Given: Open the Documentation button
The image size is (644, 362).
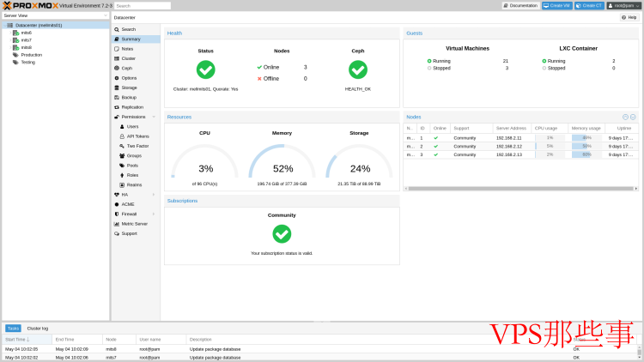Looking at the screenshot, I should click(x=521, y=6).
